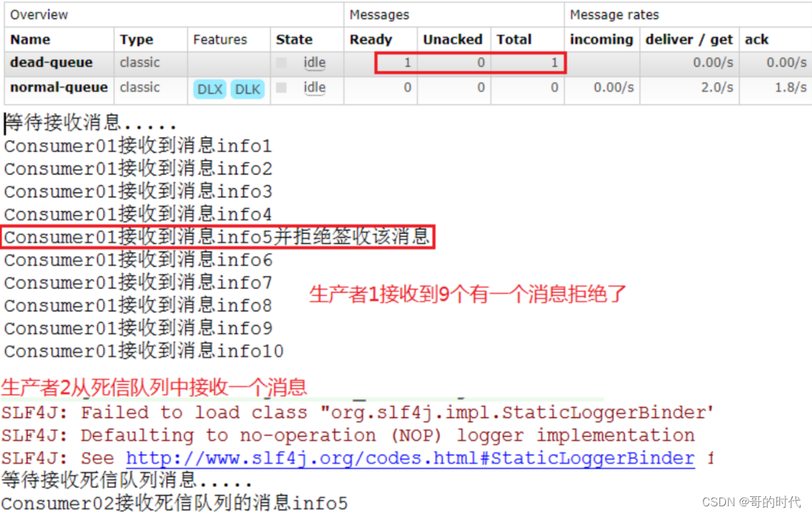Open the dead-queue queue link

(51, 63)
